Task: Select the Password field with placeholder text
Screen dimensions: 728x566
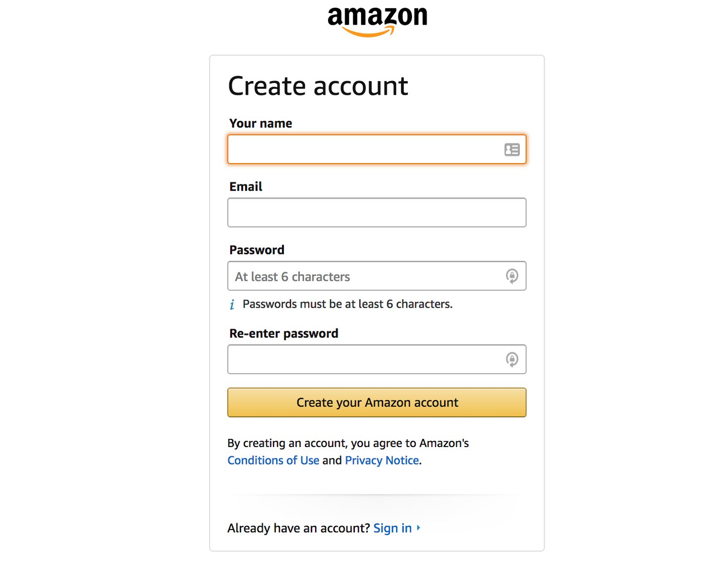Action: click(x=364, y=276)
